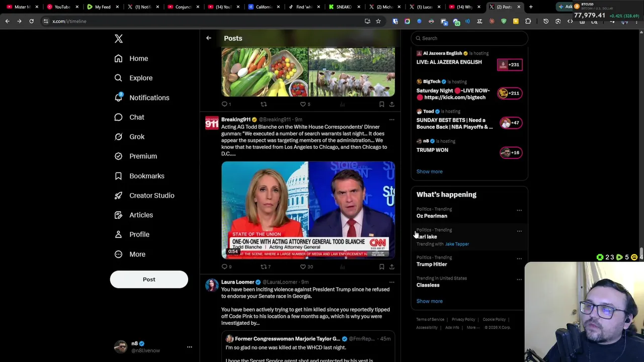This screenshot has width=644, height=362.
Task: Open Laura Loomer post more options
Action: coord(392,282)
